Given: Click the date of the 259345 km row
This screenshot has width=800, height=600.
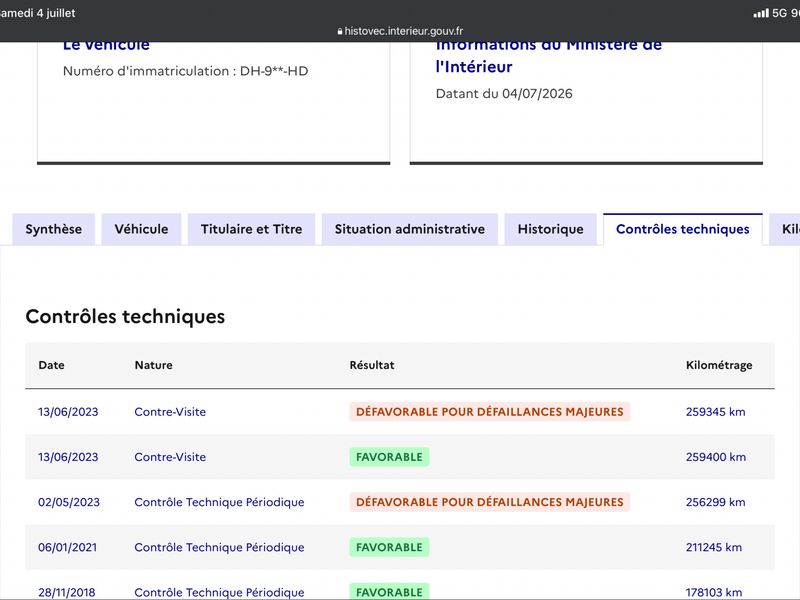Looking at the screenshot, I should [x=68, y=412].
